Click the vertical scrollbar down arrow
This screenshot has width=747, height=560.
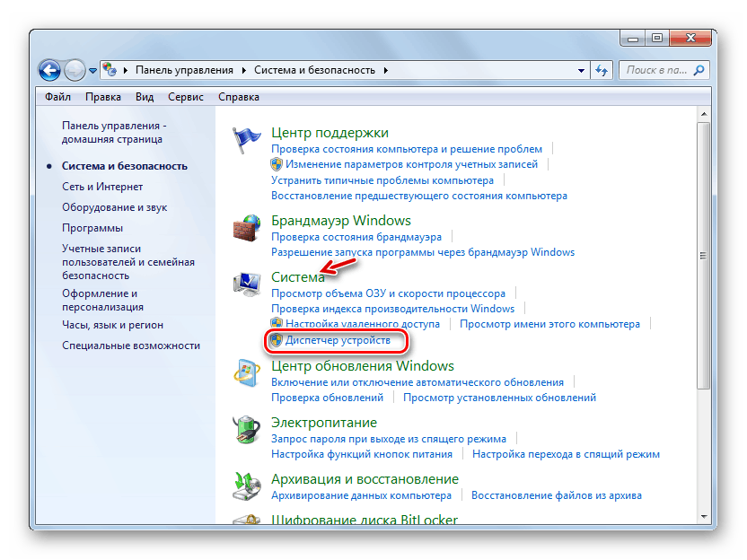[704, 515]
